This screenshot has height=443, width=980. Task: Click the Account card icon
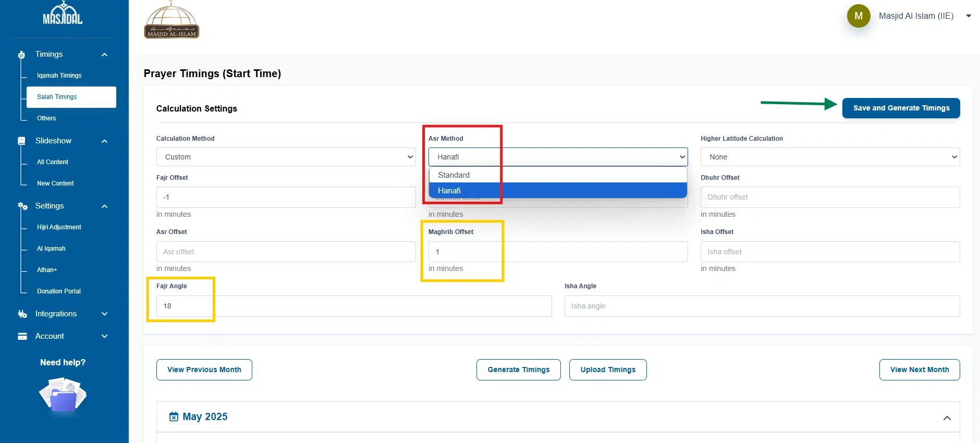tap(22, 337)
